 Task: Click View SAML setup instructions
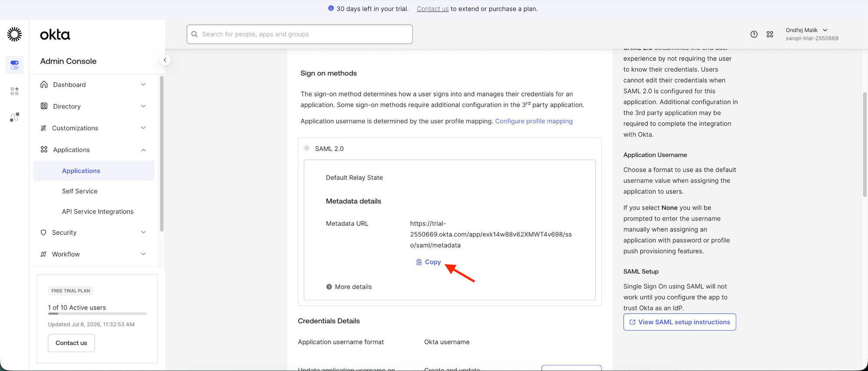(x=679, y=322)
